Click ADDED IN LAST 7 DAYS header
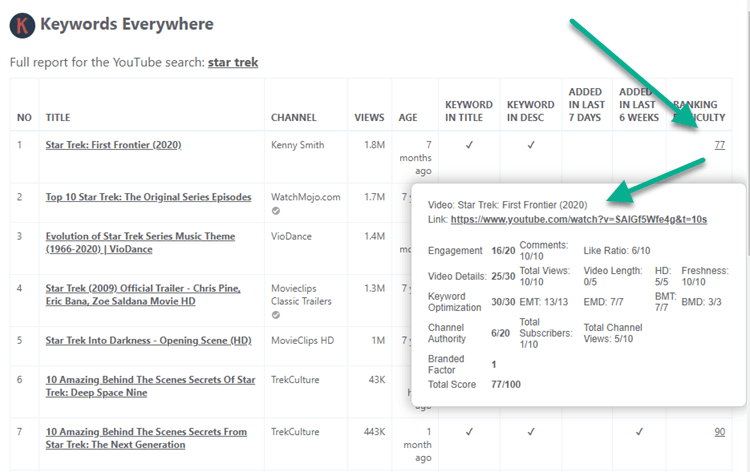Viewport: 750px width, 472px height. point(586,105)
